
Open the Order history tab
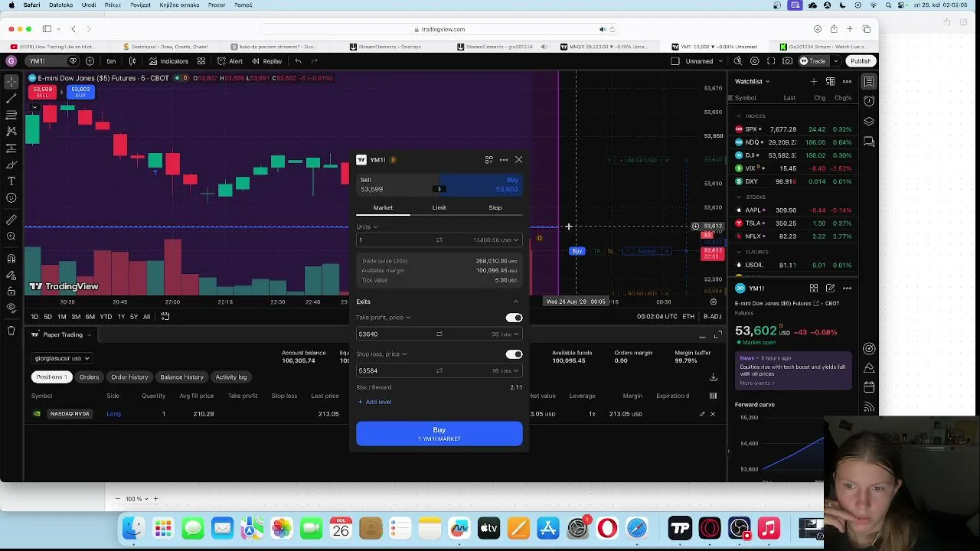click(129, 377)
